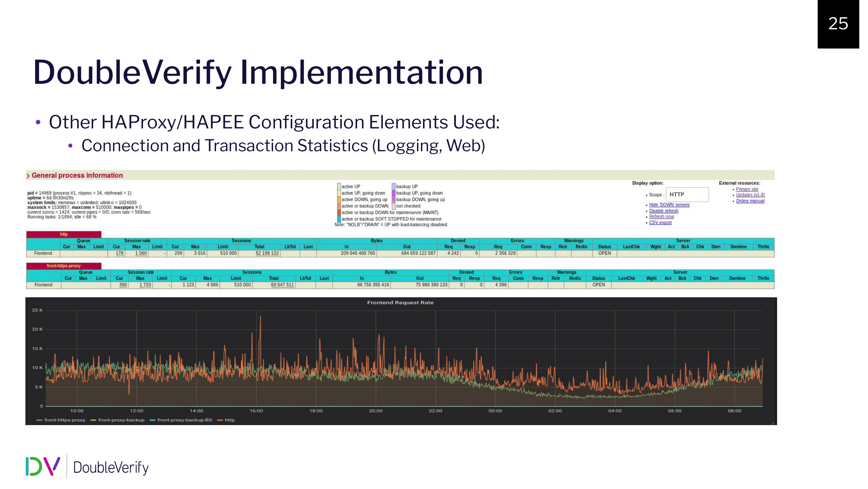Click Hide 'DOWN' servers link
The width and height of the screenshot is (868, 489).
click(669, 205)
